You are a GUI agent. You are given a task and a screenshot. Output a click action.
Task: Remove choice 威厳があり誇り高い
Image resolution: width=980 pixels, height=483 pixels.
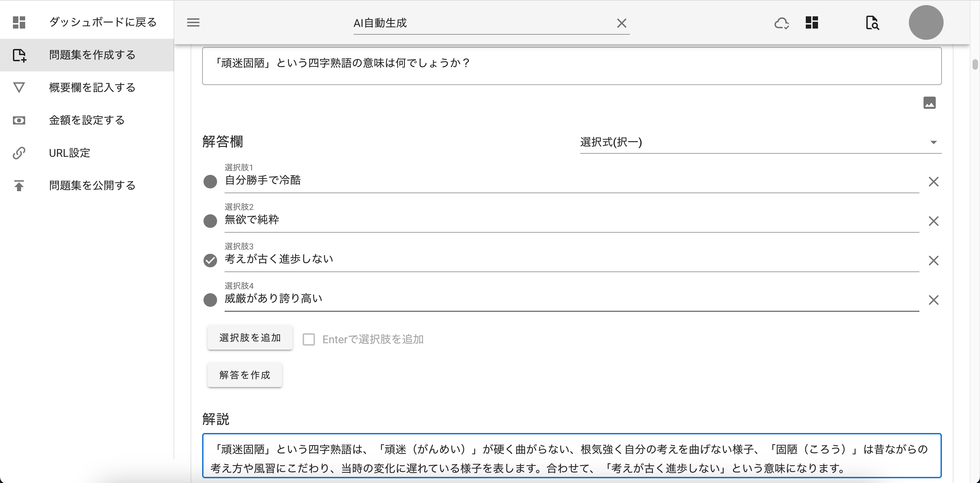click(x=933, y=300)
